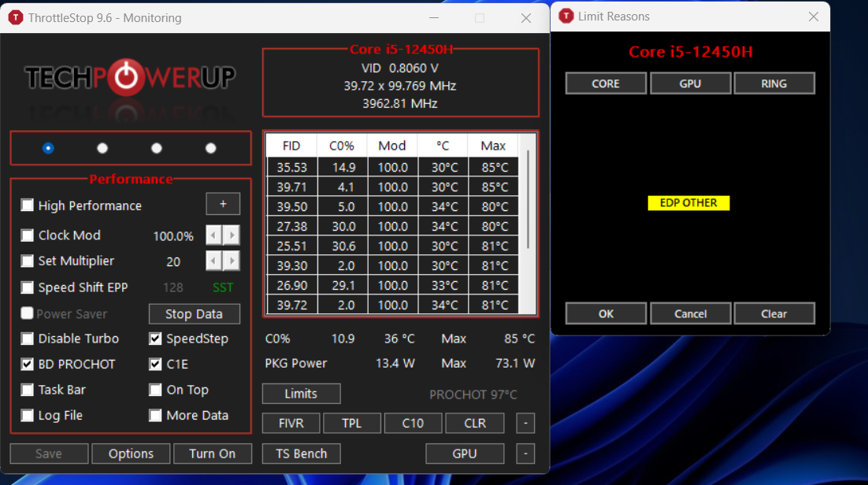Viewport: 868px width, 485px height.
Task: Click Cancel in Limit Reasons window
Action: (x=690, y=314)
